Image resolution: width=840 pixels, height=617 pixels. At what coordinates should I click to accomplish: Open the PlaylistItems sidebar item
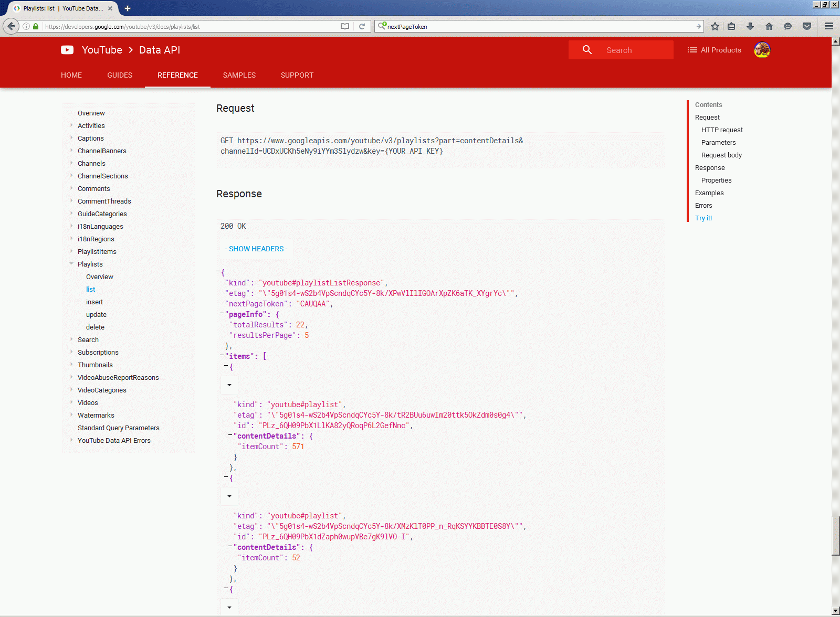pos(97,251)
